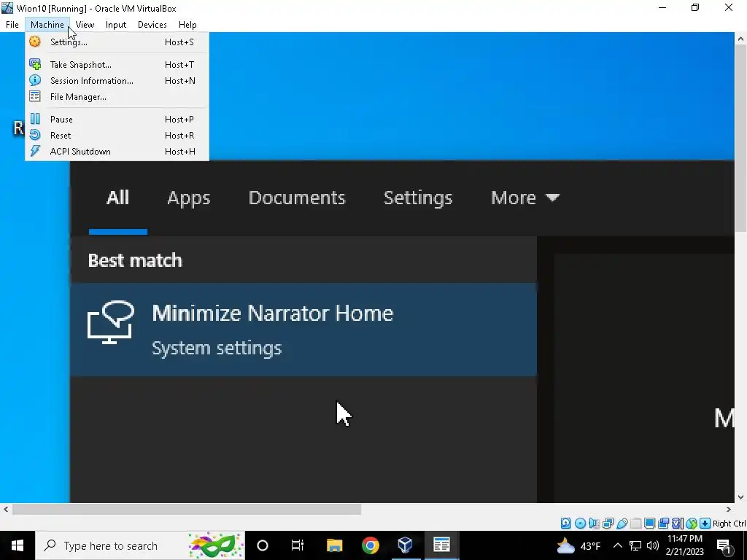Open File Explorer from taskbar
Image resolution: width=747 pixels, height=560 pixels.
[x=334, y=545]
